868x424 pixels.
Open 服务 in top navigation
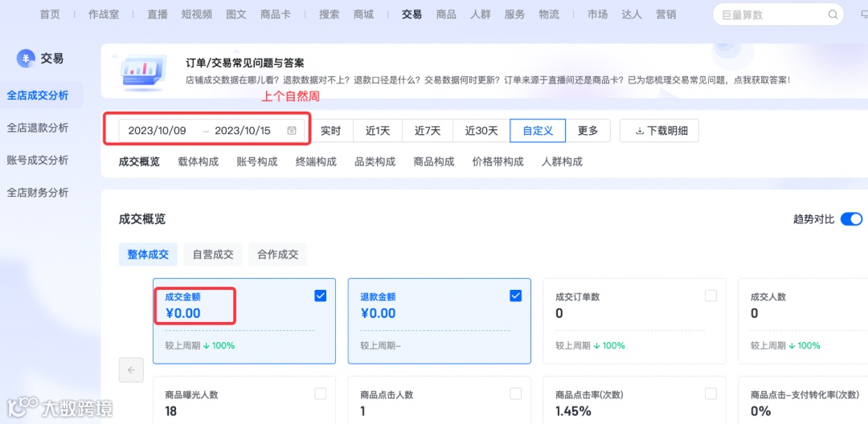click(x=515, y=15)
